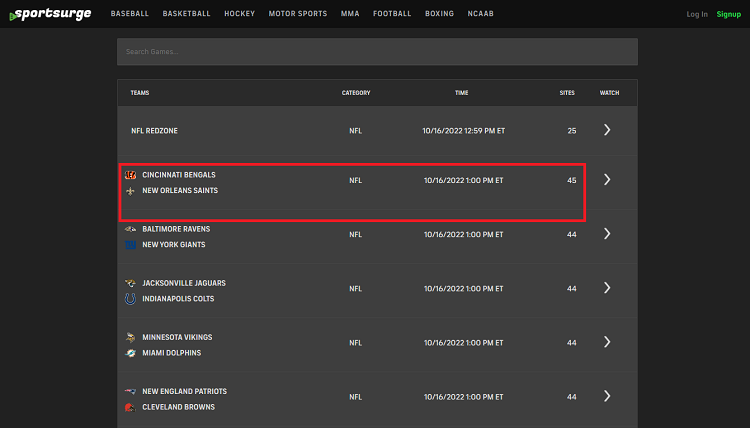
Task: Click the Indianapolis Colts horseshoe logo
Action: [x=130, y=299]
